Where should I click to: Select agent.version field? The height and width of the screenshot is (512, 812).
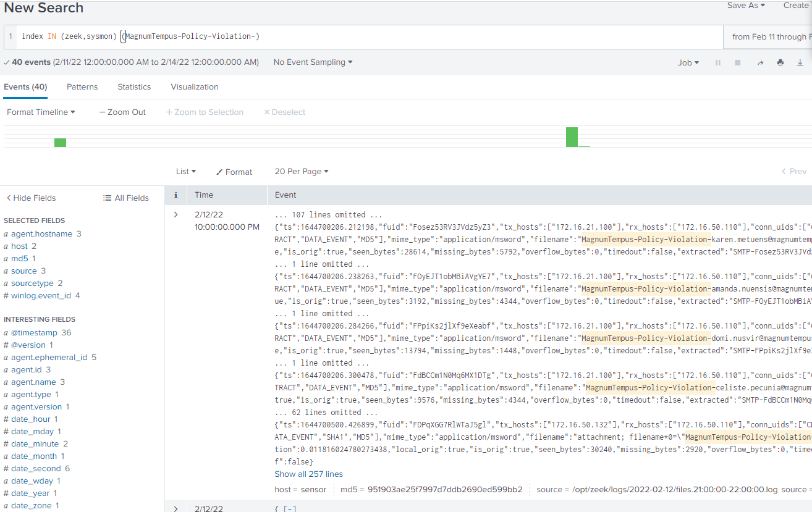36,407
